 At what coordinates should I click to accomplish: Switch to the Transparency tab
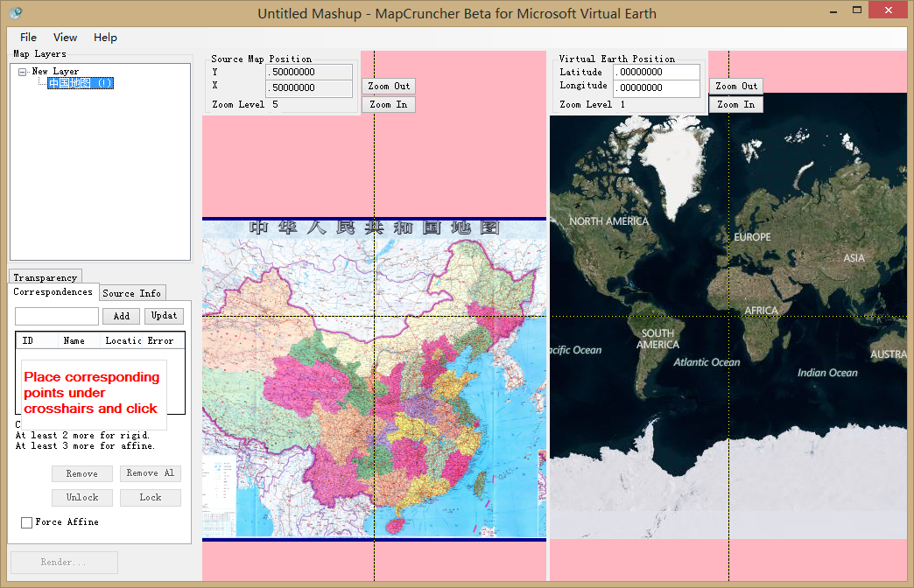tap(45, 276)
